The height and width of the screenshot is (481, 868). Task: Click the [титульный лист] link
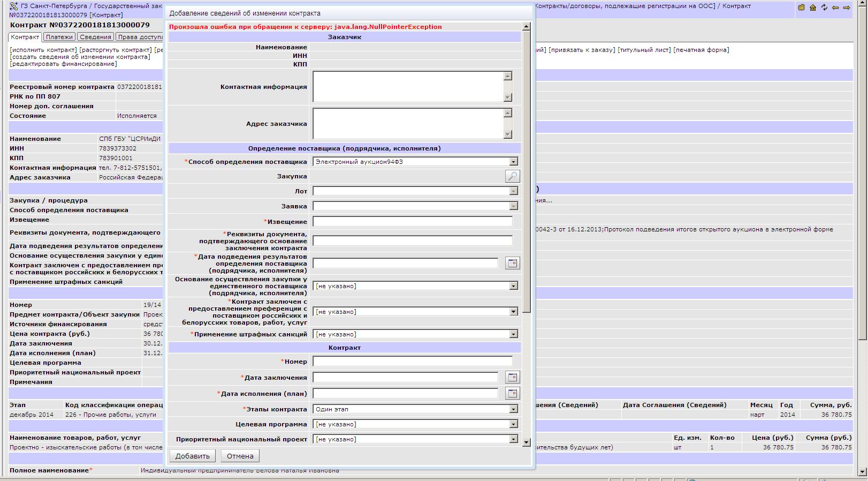644,50
